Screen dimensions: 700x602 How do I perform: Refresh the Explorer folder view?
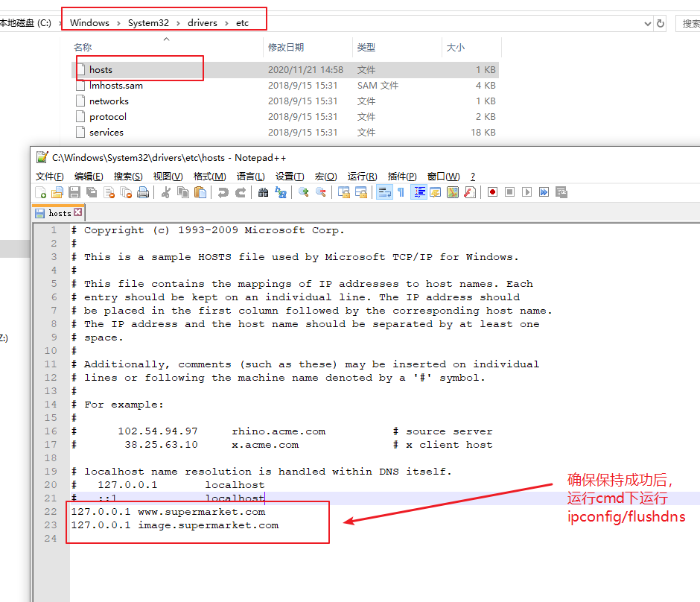(661, 23)
